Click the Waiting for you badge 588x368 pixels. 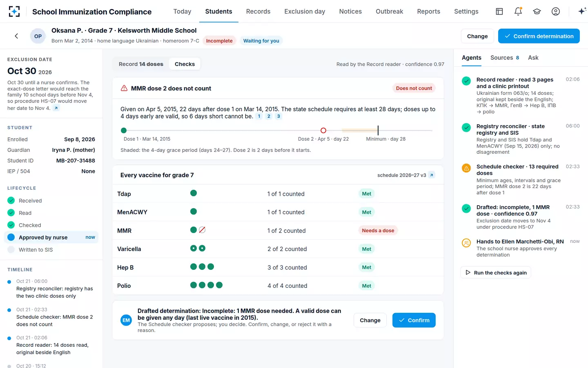click(x=261, y=41)
